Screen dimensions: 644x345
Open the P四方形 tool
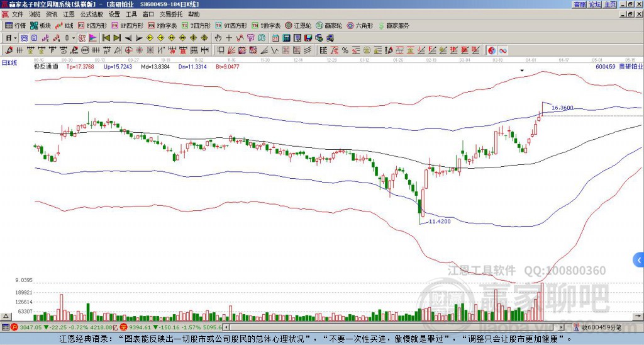click(92, 25)
